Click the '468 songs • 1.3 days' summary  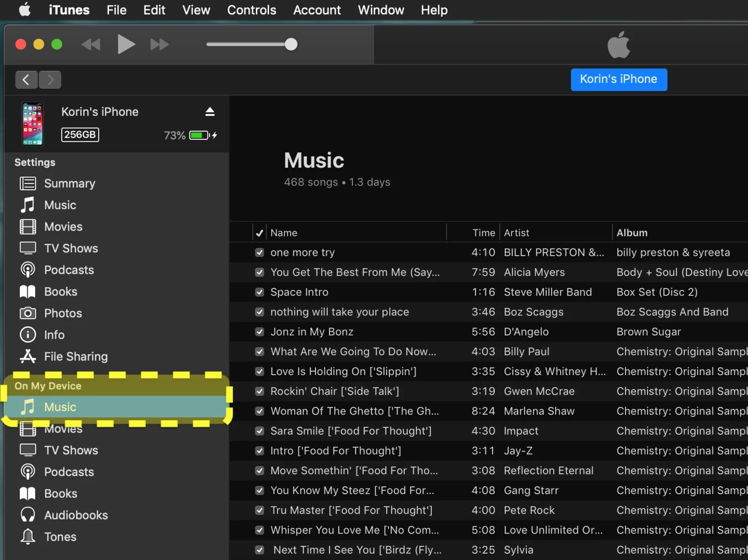[337, 182]
